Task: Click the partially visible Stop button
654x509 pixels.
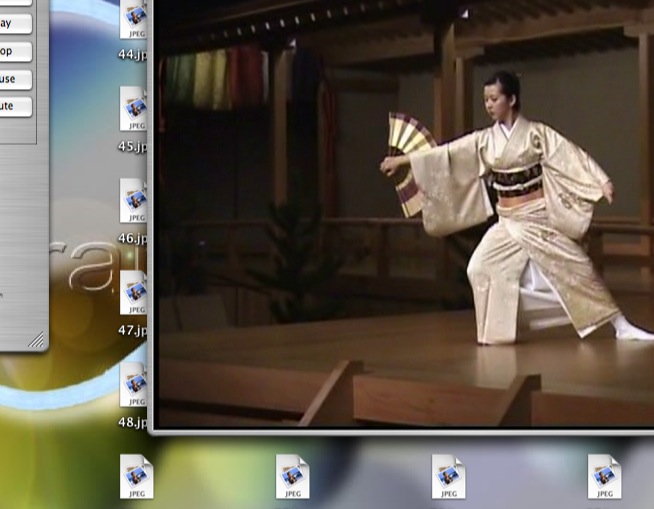Action: tap(15, 51)
